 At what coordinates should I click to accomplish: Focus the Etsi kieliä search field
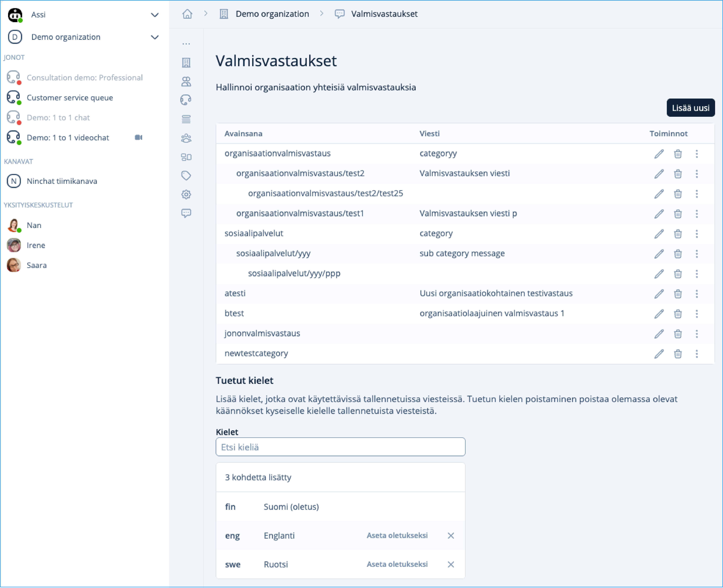340,447
